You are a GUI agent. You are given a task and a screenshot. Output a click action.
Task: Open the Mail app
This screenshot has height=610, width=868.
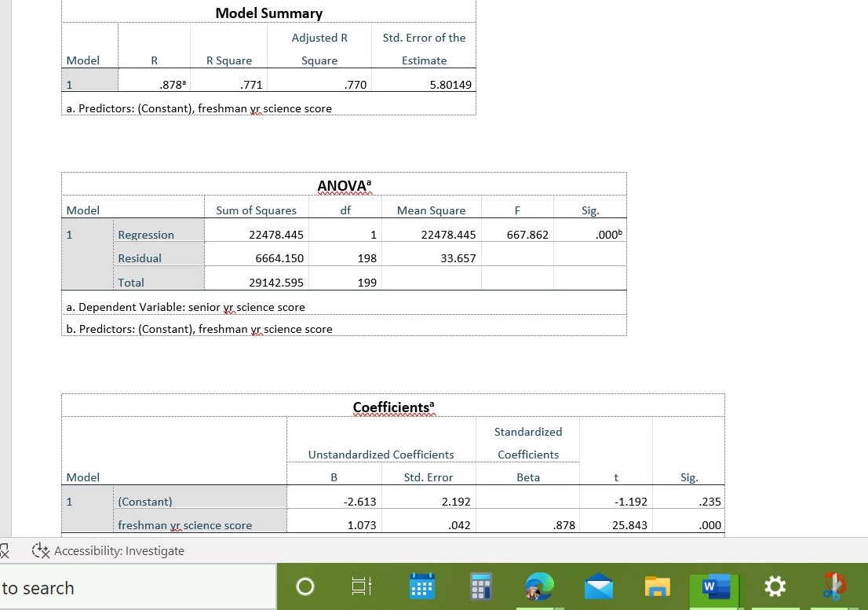pyautogui.click(x=598, y=586)
